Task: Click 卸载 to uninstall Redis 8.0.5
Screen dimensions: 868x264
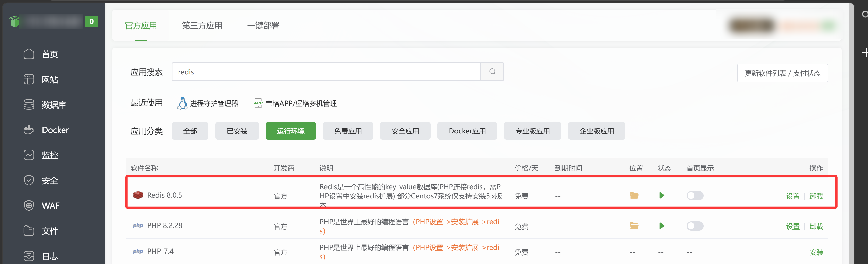Action: (816, 195)
